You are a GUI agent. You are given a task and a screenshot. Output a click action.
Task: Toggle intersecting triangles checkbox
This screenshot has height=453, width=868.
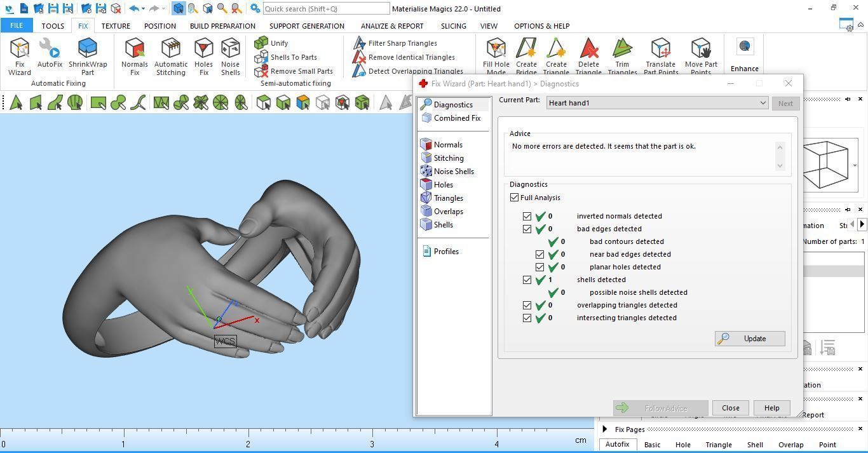(527, 318)
